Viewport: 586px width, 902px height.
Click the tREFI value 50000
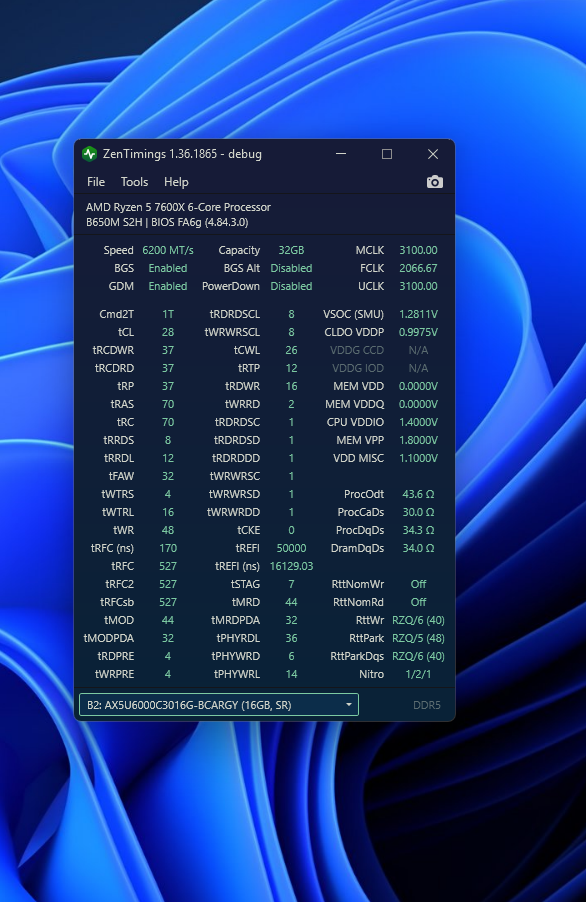[x=292, y=548]
